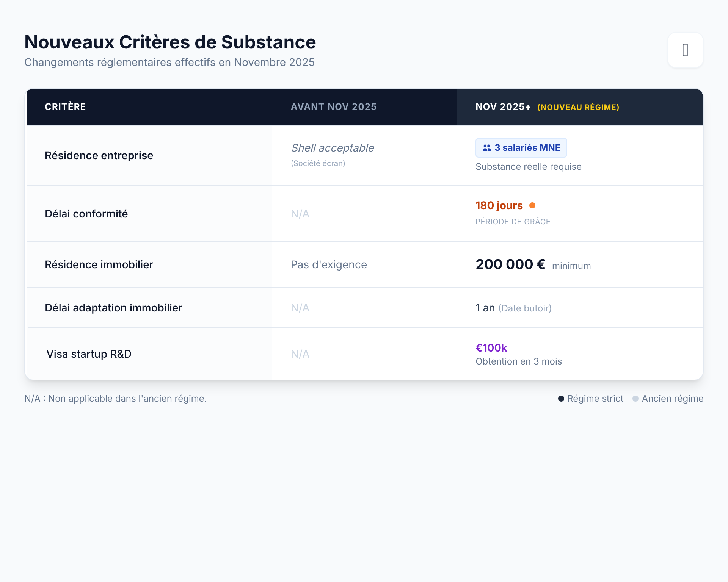The width and height of the screenshot is (728, 582).
Task: Click the light Ancien régime legend dot
Action: (635, 399)
